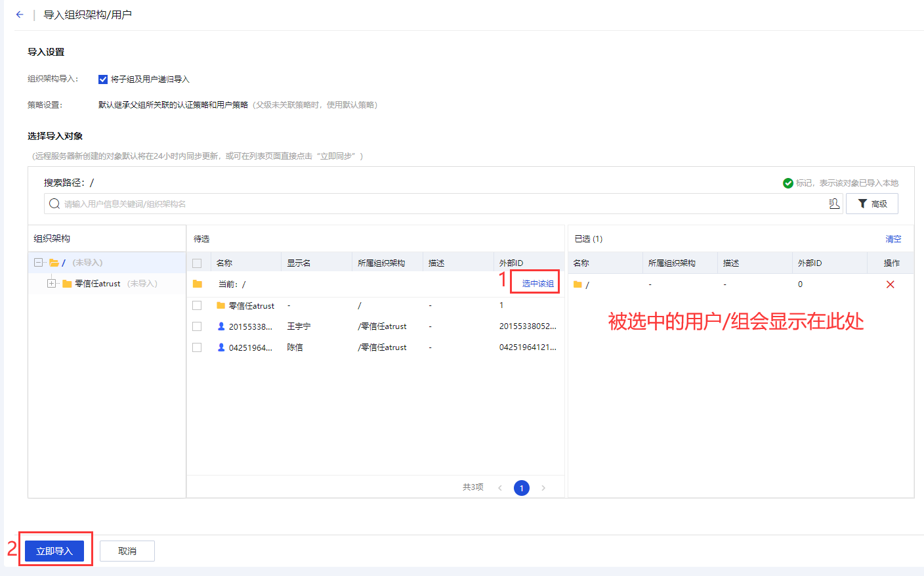Toggle recursive import of subgroups checkbox
This screenshot has width=924, height=576.
[x=103, y=79]
